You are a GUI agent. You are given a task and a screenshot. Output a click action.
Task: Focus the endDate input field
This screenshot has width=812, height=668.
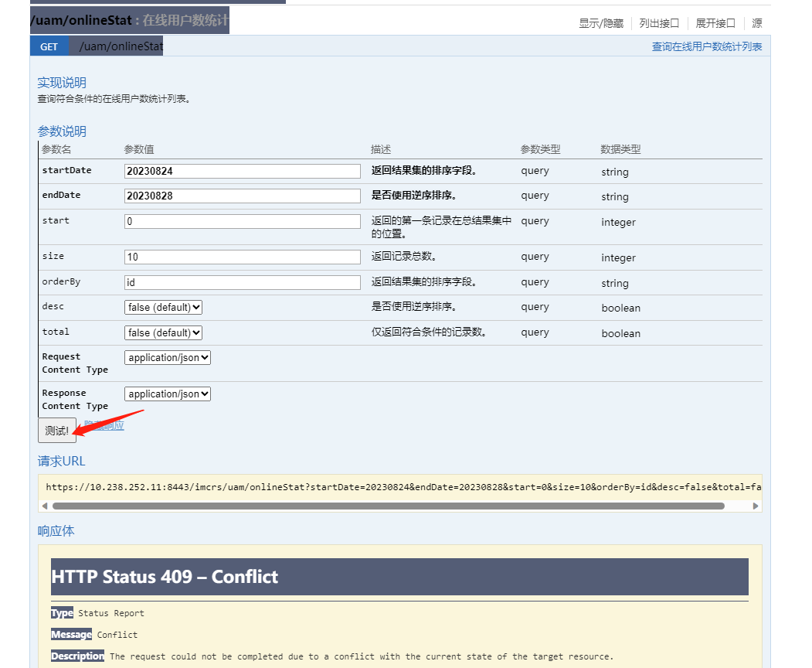tap(243, 196)
